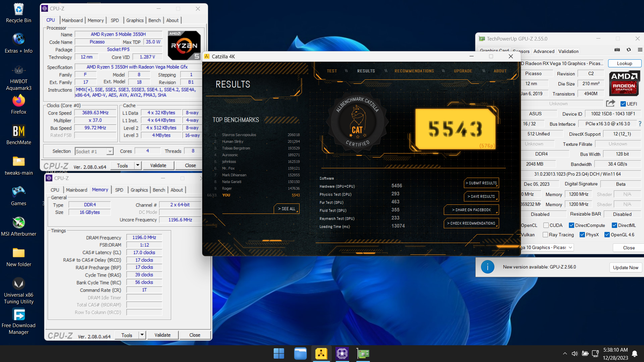Open volume control in system tray
Screen dimensions: 644x362
point(575,354)
